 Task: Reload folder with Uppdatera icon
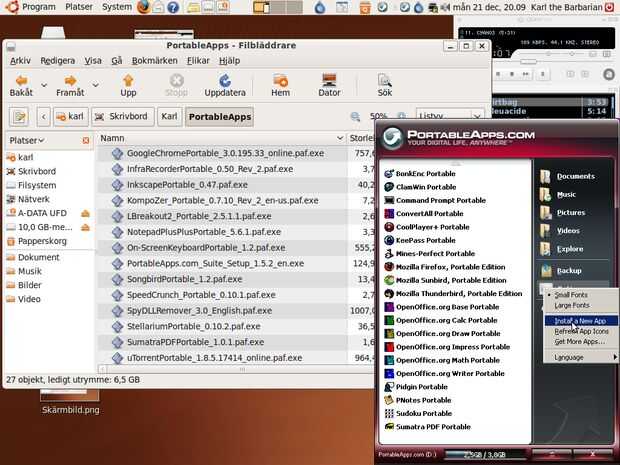pos(225,81)
